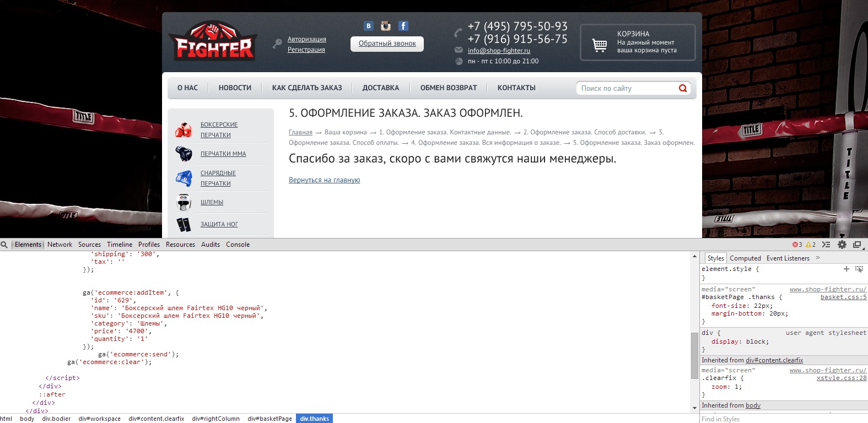The image size is (868, 423).
Task: Open the Profiles tab
Action: 149,245
